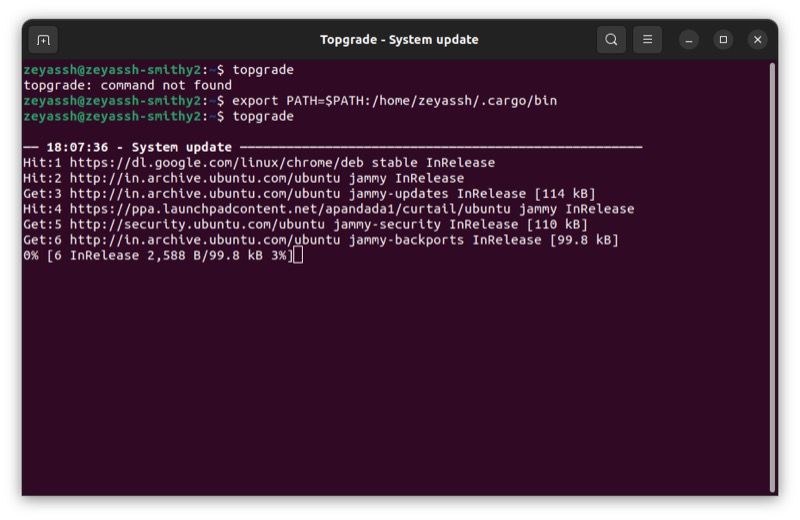Minimize the terminal window
Screen dimensions: 800x520
[x=688, y=40]
